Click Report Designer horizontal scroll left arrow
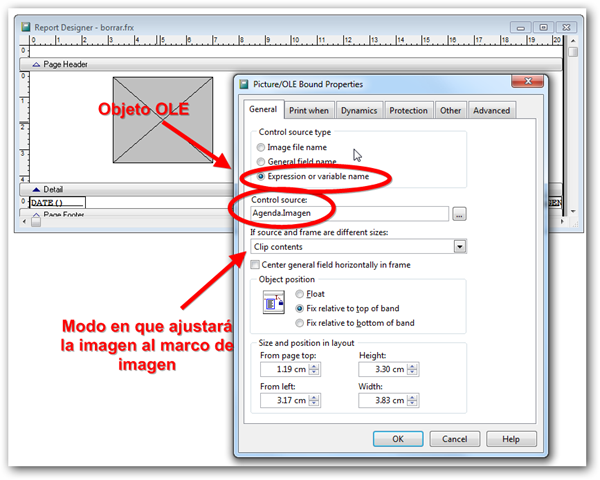This screenshot has height=480, width=600. 24,222
